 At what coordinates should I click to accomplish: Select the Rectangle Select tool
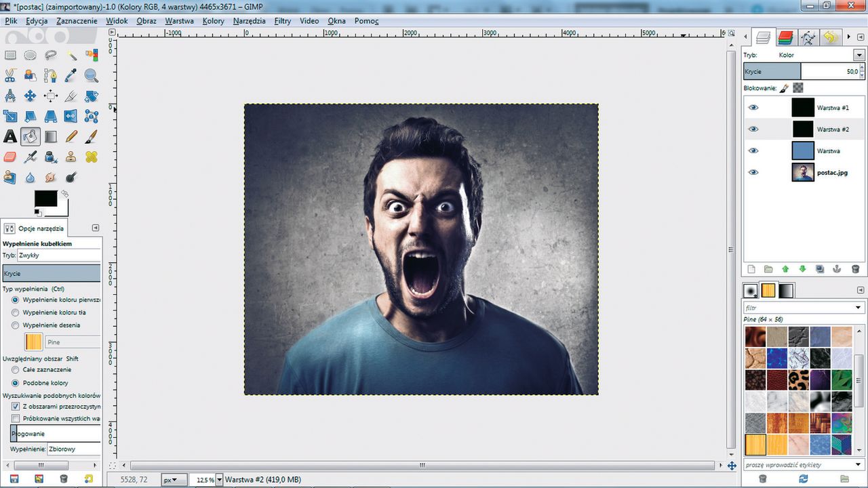click(x=10, y=55)
